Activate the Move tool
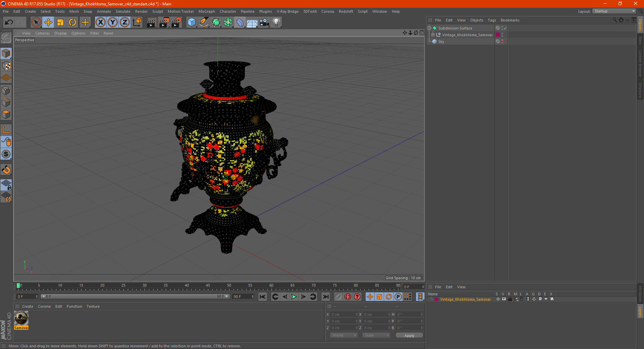The width and height of the screenshot is (644, 349). [x=48, y=22]
